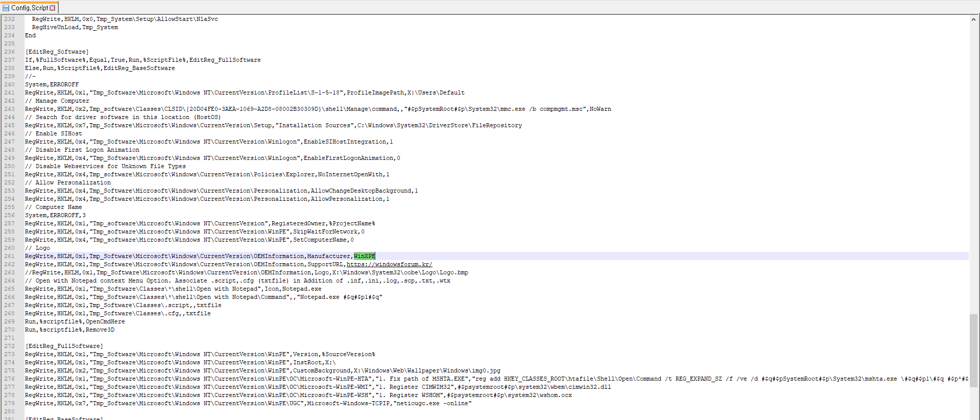Click 'Run,%scriptfile%,Remove3D' line

(69, 330)
